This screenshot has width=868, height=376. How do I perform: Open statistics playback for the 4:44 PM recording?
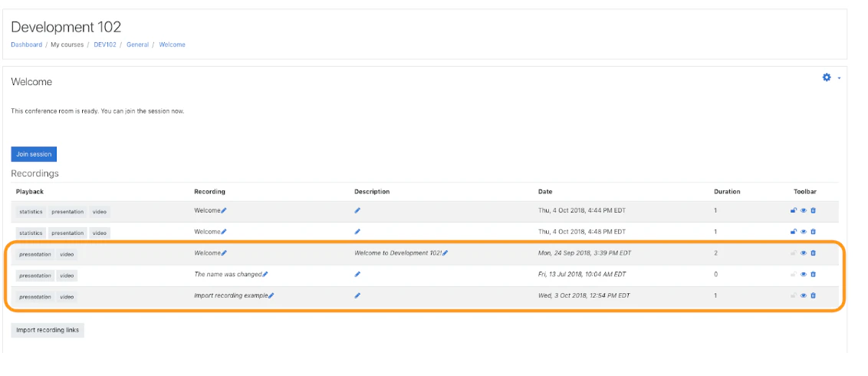tap(31, 212)
